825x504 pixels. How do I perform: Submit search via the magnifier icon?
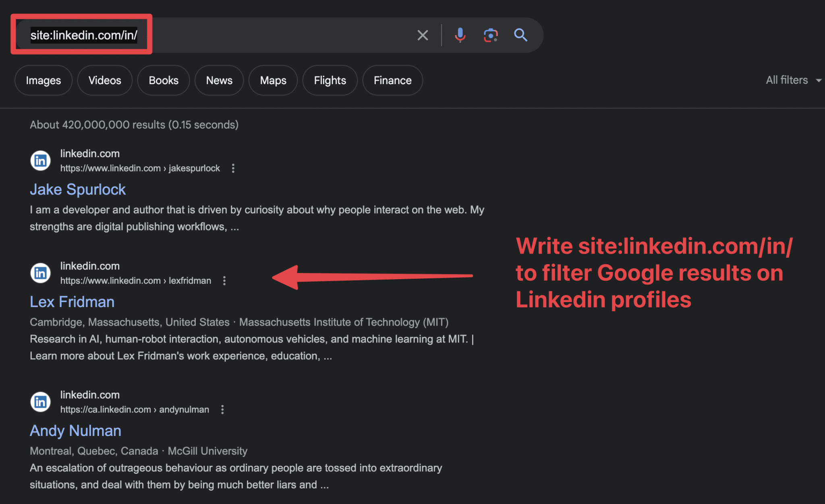(x=521, y=35)
